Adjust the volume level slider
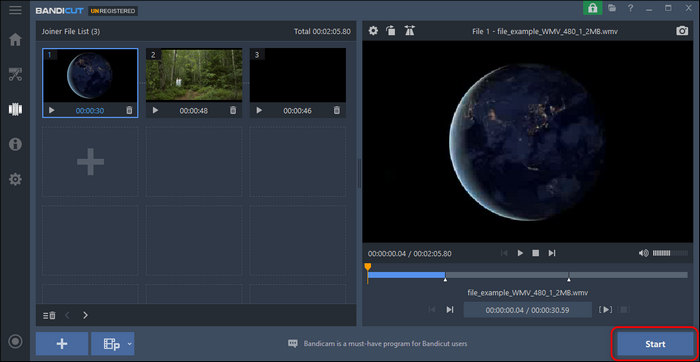The height and width of the screenshot is (362, 700). point(670,253)
